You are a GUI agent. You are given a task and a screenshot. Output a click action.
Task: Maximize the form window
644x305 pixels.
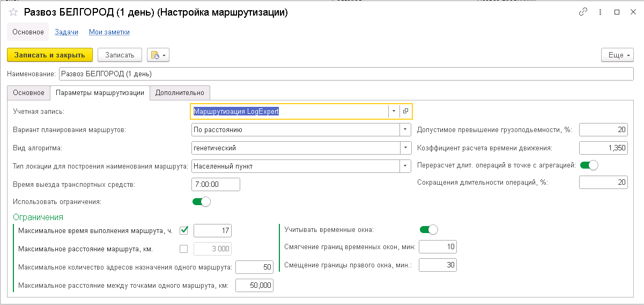pos(617,12)
